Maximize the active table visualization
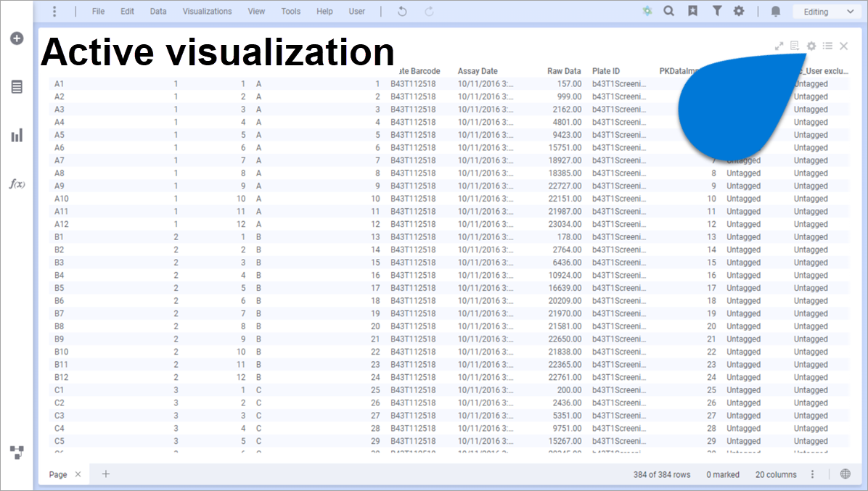Image resolution: width=868 pixels, height=491 pixels. (x=778, y=46)
